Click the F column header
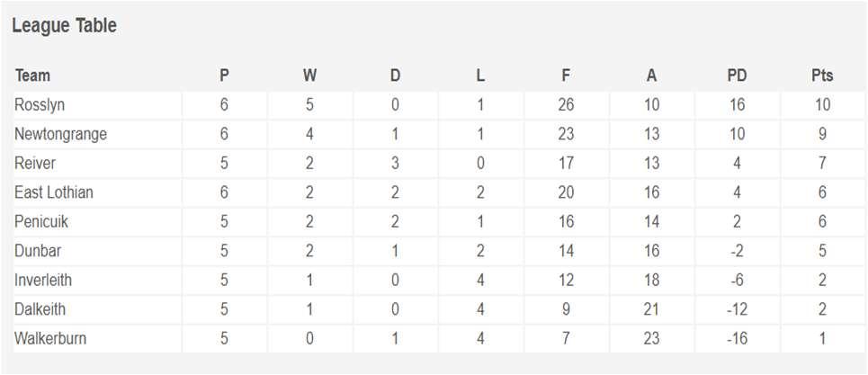868x375 pixels. coord(566,76)
